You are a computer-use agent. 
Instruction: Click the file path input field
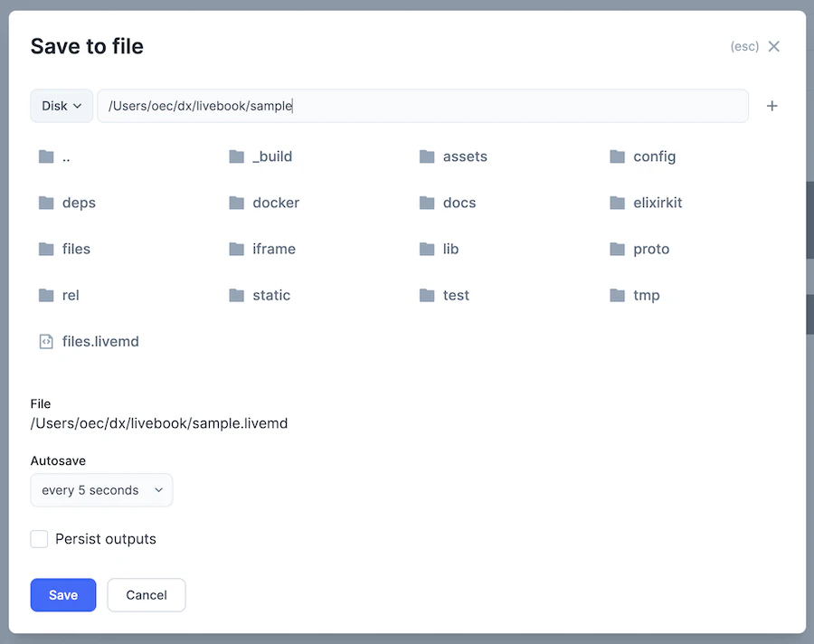[x=422, y=106]
